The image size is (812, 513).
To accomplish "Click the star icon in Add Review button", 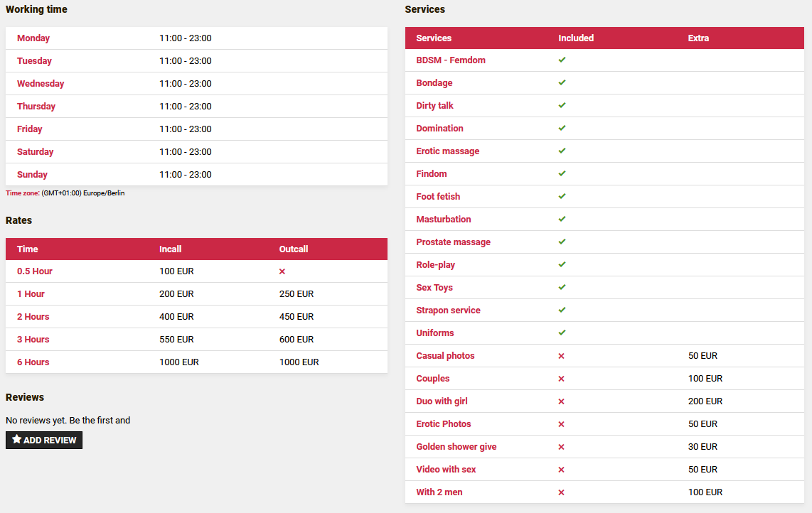I will (x=16, y=440).
